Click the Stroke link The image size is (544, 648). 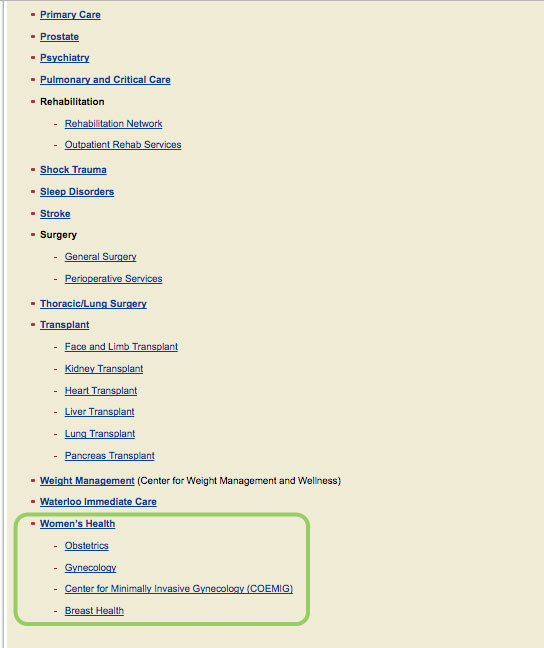point(55,214)
